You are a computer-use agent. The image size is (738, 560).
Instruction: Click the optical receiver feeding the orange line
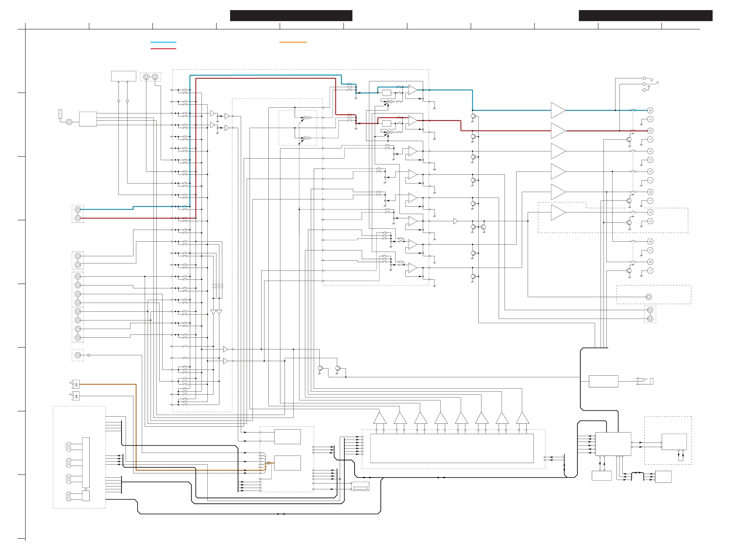coord(76,384)
